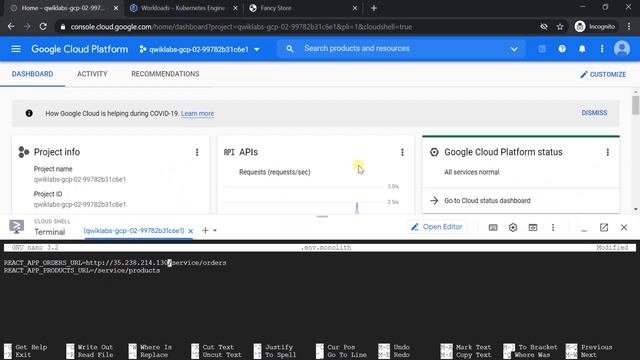
Task: Switch to the Recommendations tab
Action: coord(165,74)
